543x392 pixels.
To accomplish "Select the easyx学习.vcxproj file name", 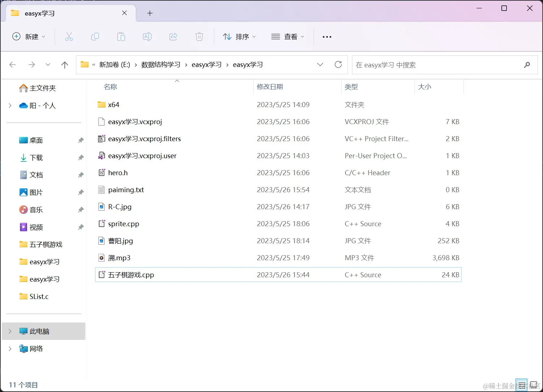I will [135, 122].
